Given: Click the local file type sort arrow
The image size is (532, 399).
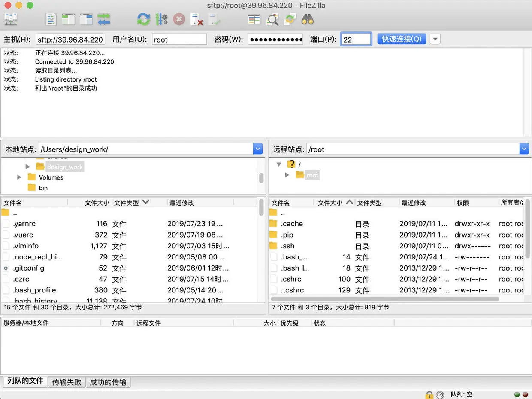Looking at the screenshot, I should (x=145, y=202).
